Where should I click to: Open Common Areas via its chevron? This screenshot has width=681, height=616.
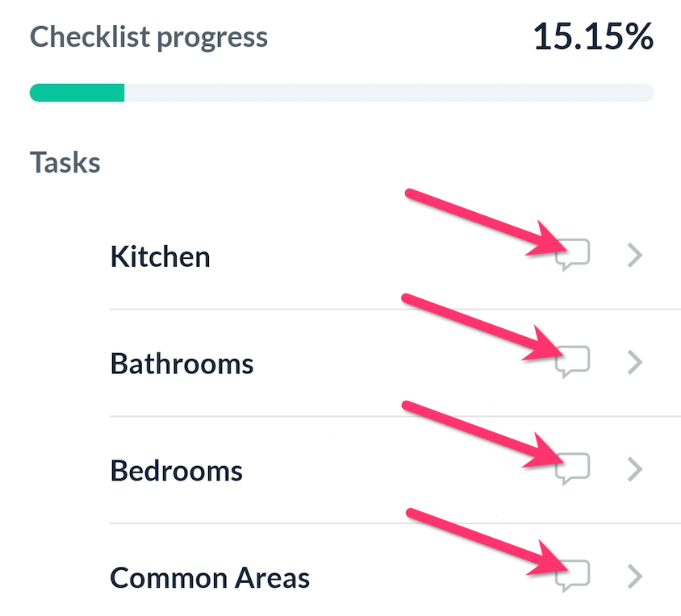[635, 576]
